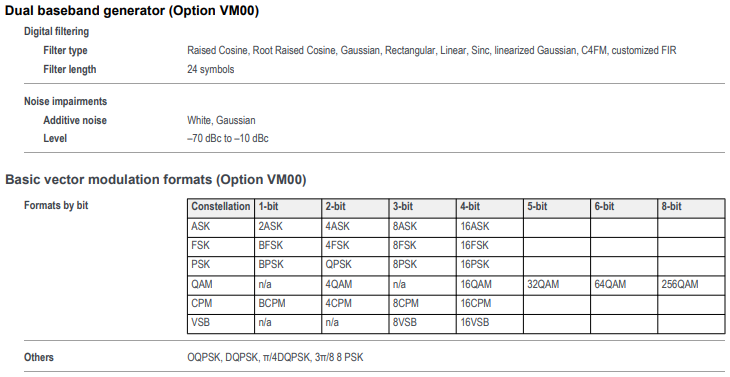Click the 256QAM table cell
Image resolution: width=730 pixels, height=377 pixels.
[691, 284]
